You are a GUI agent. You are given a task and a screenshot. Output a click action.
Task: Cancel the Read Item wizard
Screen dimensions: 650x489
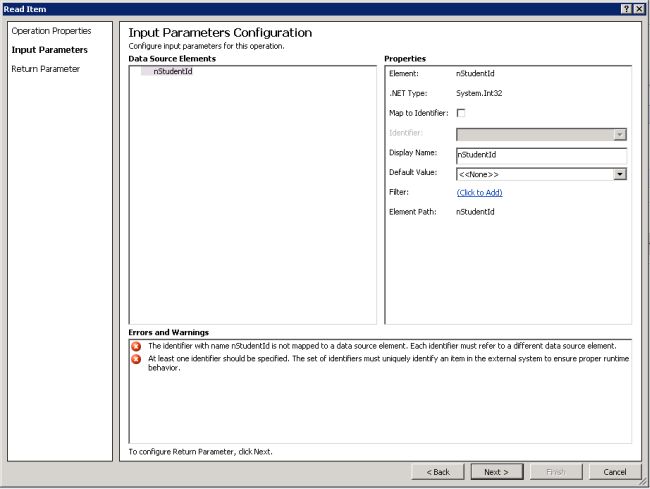coord(615,471)
